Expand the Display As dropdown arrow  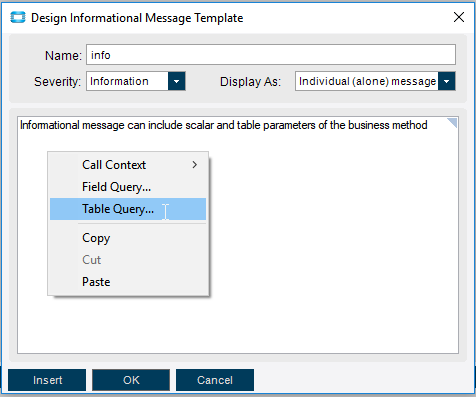coord(447,81)
